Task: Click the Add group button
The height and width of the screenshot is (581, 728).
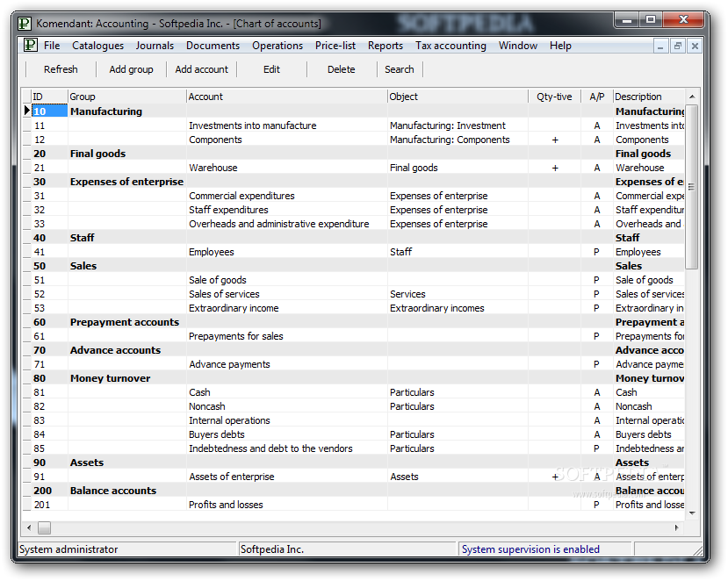Action: (131, 69)
